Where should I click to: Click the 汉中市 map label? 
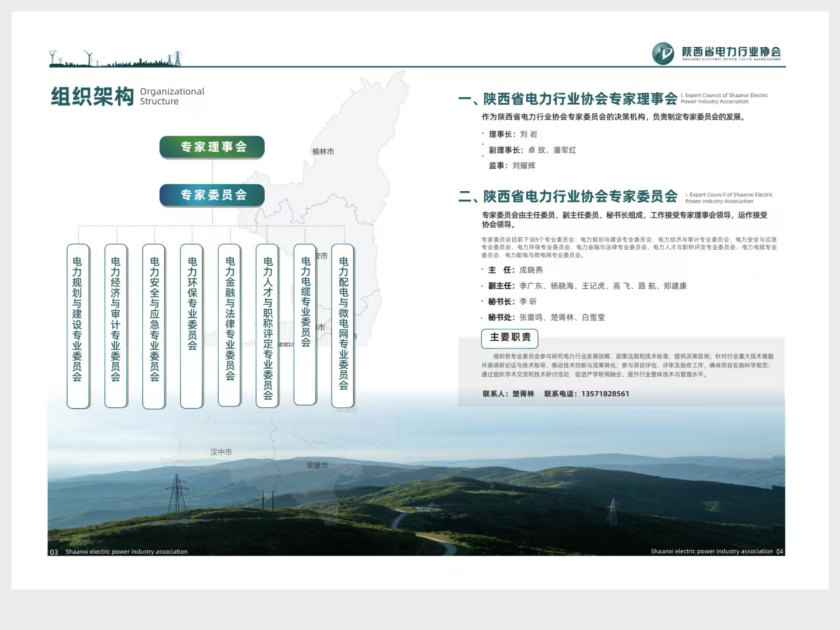point(221,452)
